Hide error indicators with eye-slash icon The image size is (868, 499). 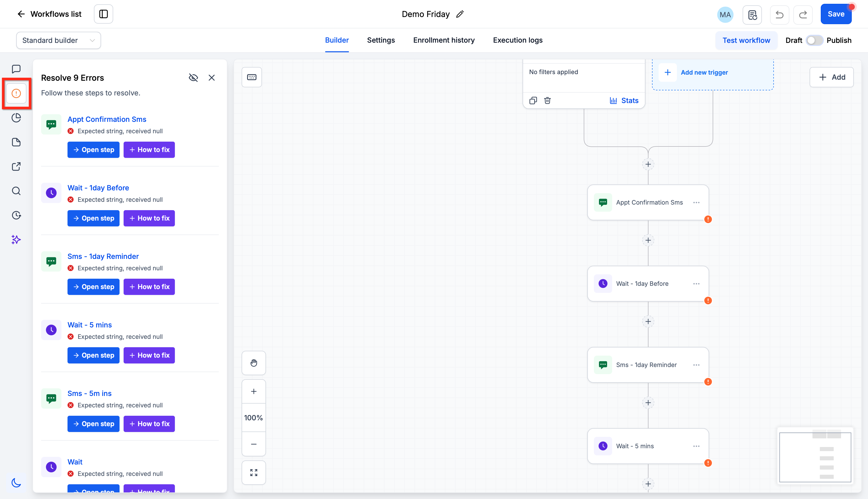pos(193,78)
